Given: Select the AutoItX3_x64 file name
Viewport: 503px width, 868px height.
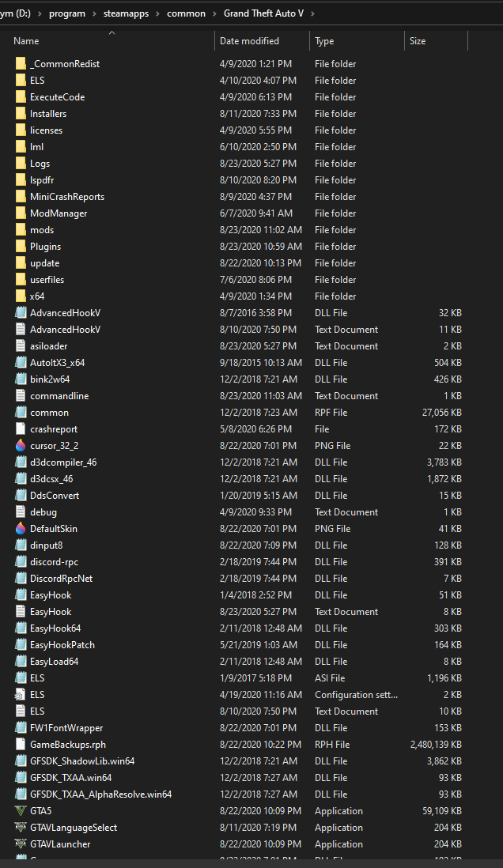Looking at the screenshot, I should pyautogui.click(x=57, y=363).
